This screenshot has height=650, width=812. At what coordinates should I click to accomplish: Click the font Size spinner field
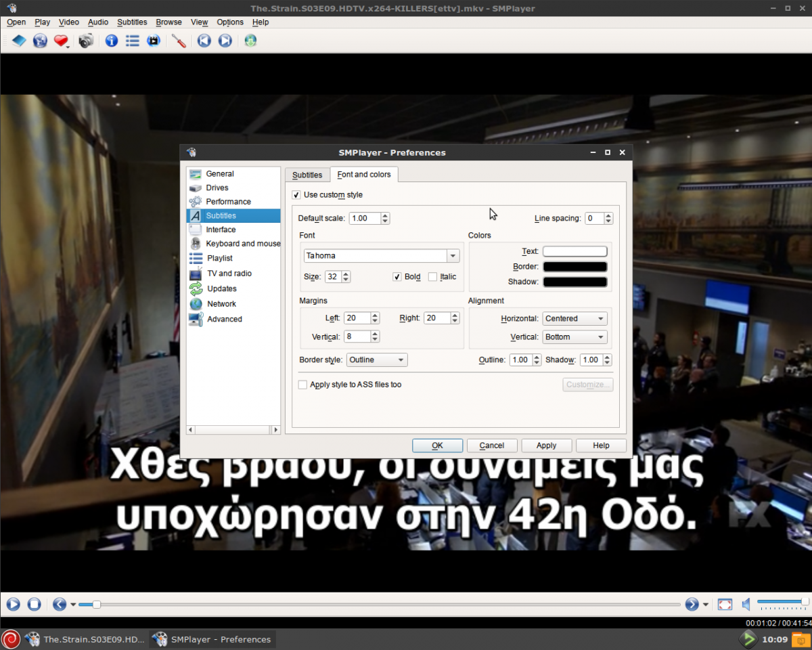337,277
